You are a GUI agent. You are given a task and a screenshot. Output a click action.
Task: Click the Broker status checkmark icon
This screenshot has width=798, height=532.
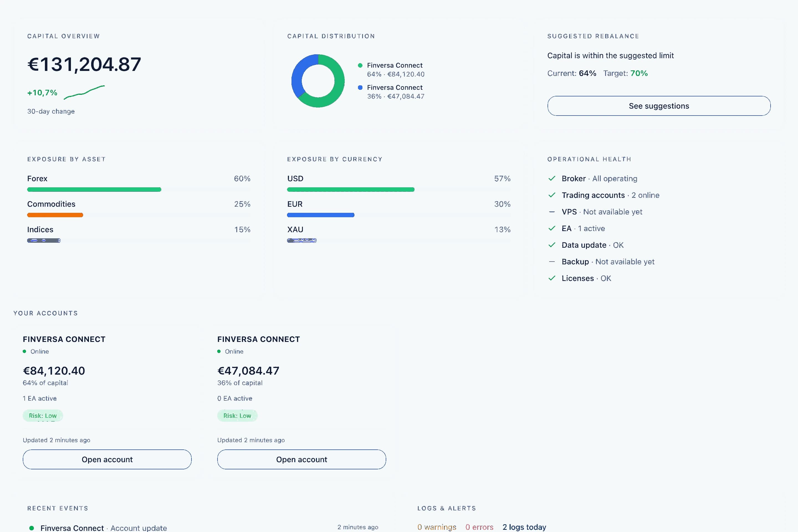pyautogui.click(x=552, y=178)
